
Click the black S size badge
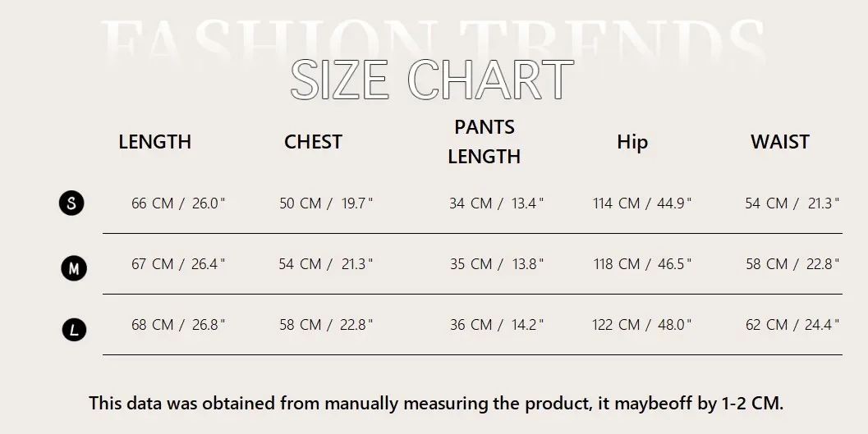72,203
